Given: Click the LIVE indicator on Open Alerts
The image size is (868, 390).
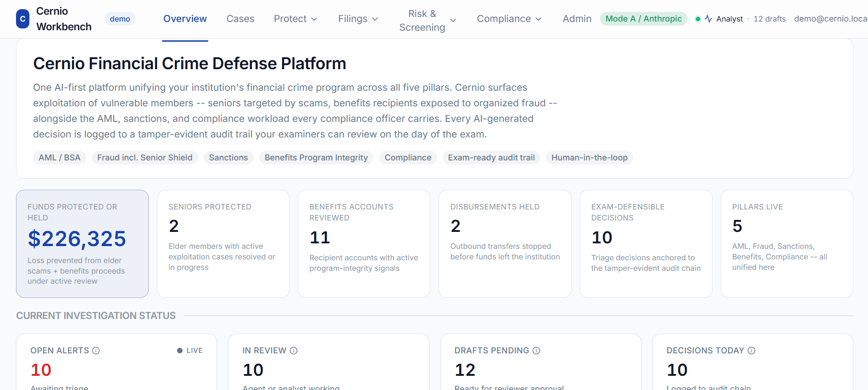Looking at the screenshot, I should pos(190,351).
